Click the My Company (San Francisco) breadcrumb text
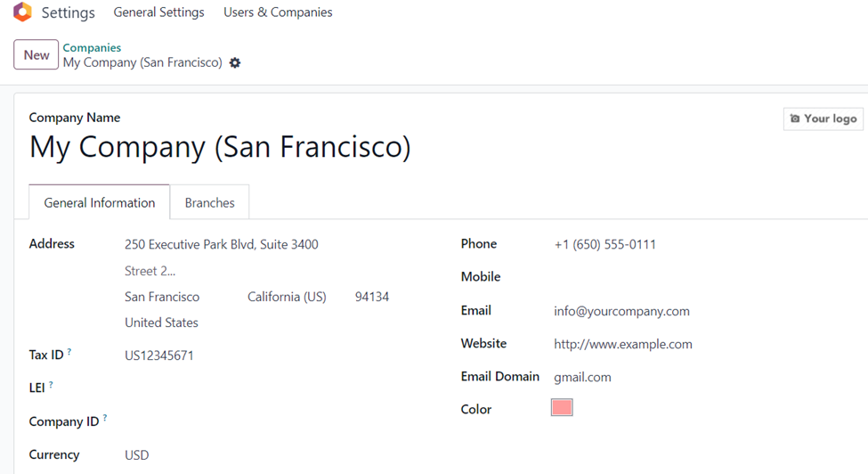Screen dimensions: 868x474 (x=142, y=62)
